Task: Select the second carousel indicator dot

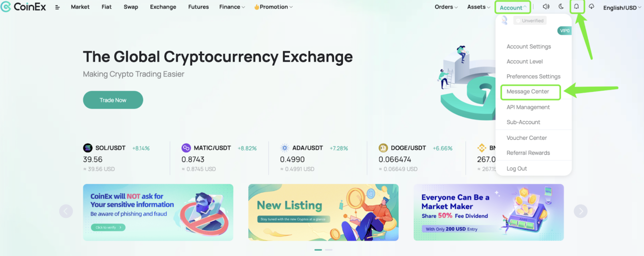Action: 329,250
